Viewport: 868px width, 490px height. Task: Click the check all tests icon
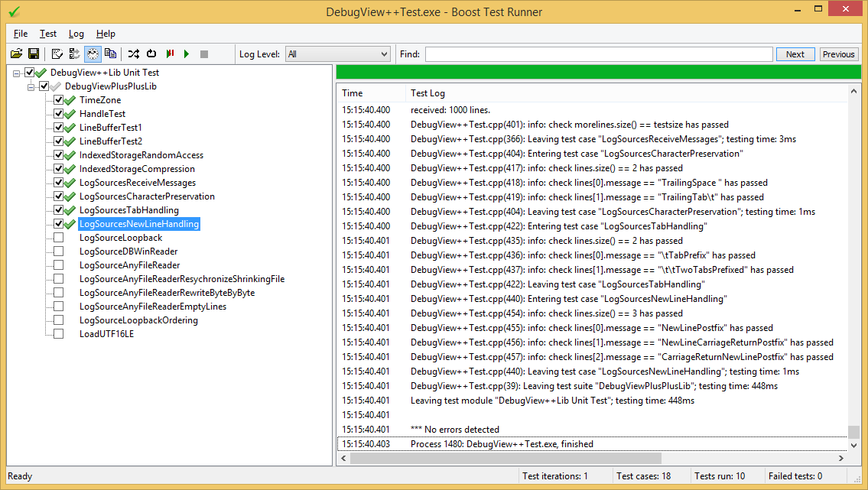(57, 54)
